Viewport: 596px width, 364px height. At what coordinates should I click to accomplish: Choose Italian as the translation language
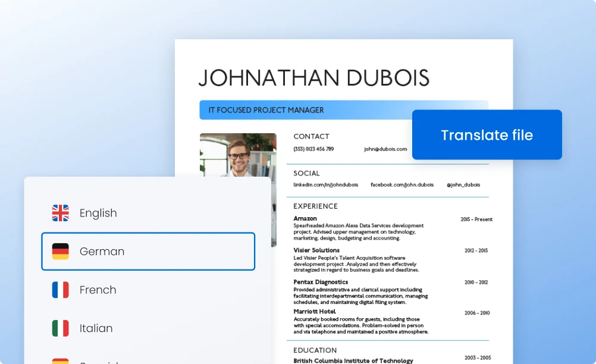[x=96, y=328]
